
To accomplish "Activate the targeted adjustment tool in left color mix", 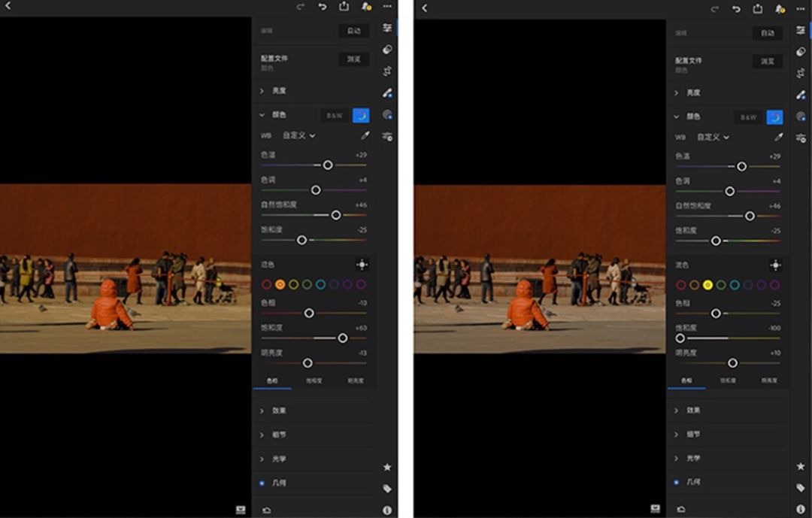I will (362, 265).
